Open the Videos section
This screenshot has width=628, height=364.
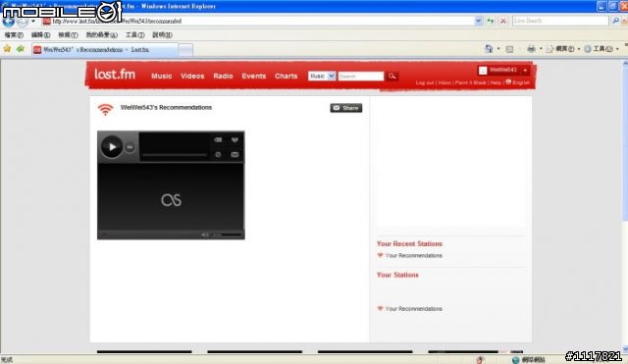click(x=192, y=76)
